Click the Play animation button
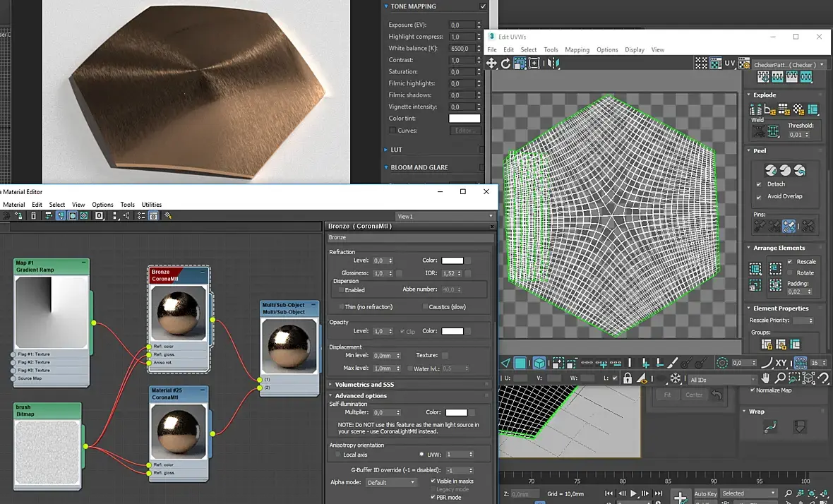This screenshot has width=833, height=504. coord(633,493)
